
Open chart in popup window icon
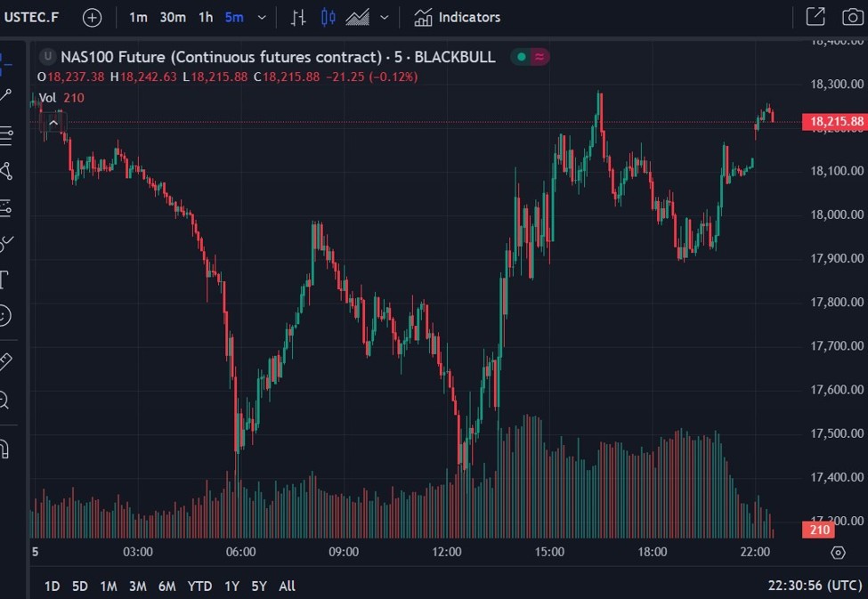pos(815,17)
